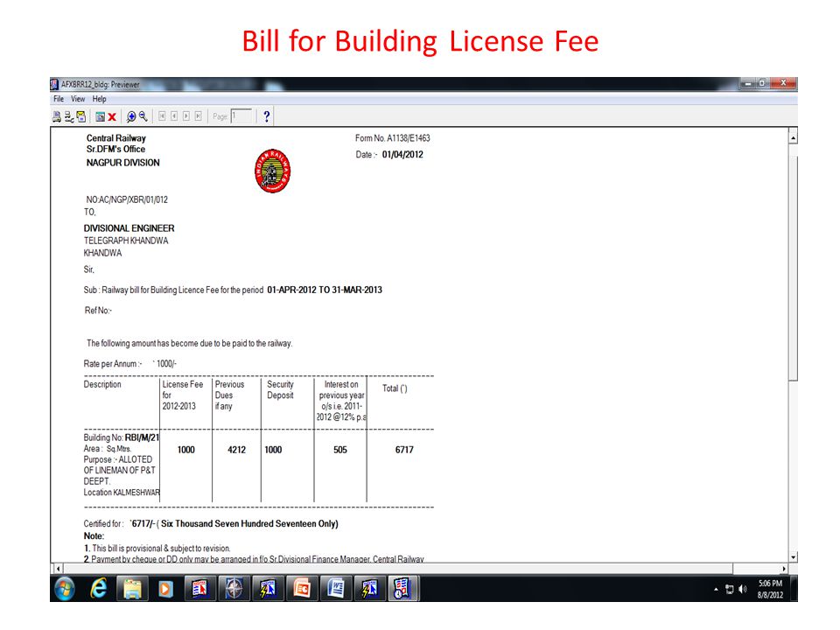Open a new Previewer window icon
The image size is (840, 630).
click(100, 116)
